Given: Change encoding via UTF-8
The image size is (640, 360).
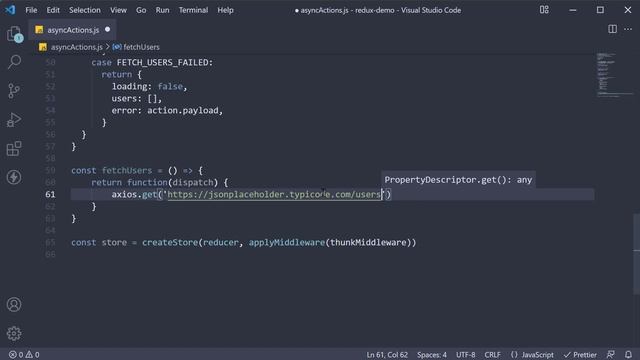Looking at the screenshot, I should click(x=465, y=354).
